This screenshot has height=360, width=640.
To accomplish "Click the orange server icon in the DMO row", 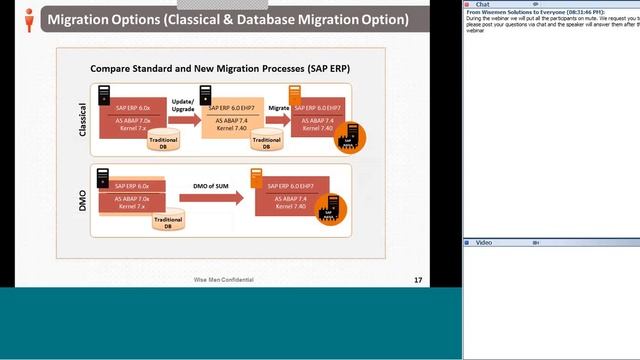I will point(256,178).
